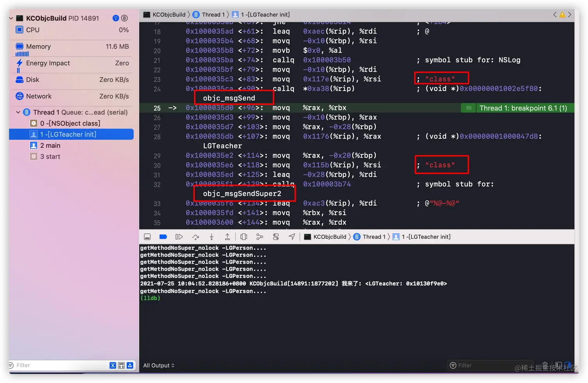This screenshot has height=383, width=588.
Task: Click 1 -[LGTeacher init] in debug bar path
Action: point(422,237)
